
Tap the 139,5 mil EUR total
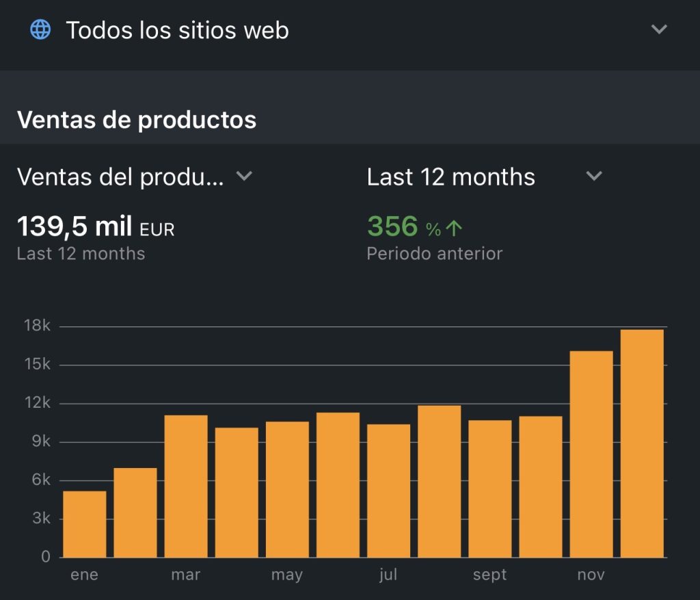(95, 226)
